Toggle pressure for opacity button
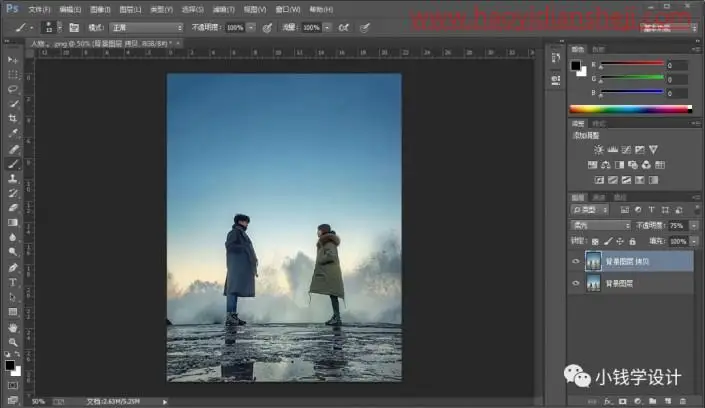Image resolution: width=705 pixels, height=408 pixels. click(267, 28)
